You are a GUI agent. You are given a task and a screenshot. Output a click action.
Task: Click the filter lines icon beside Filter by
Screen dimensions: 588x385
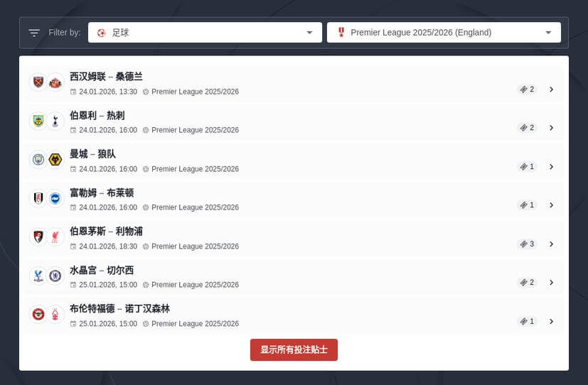point(34,33)
